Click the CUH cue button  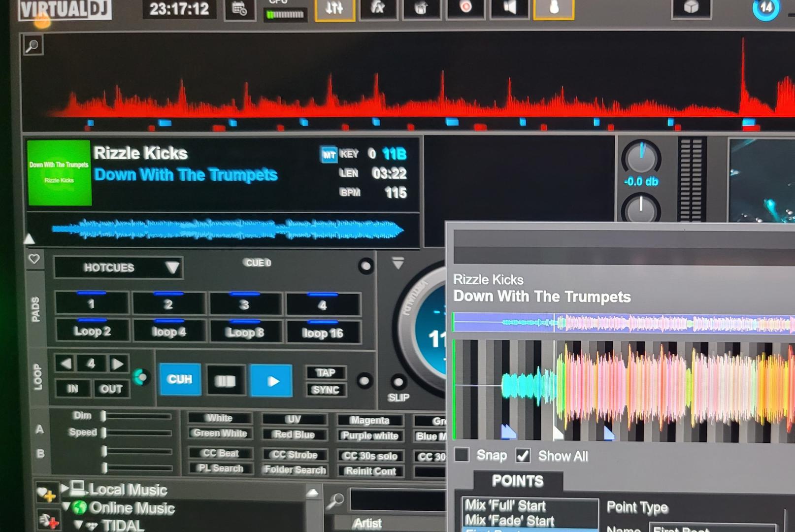coord(180,379)
